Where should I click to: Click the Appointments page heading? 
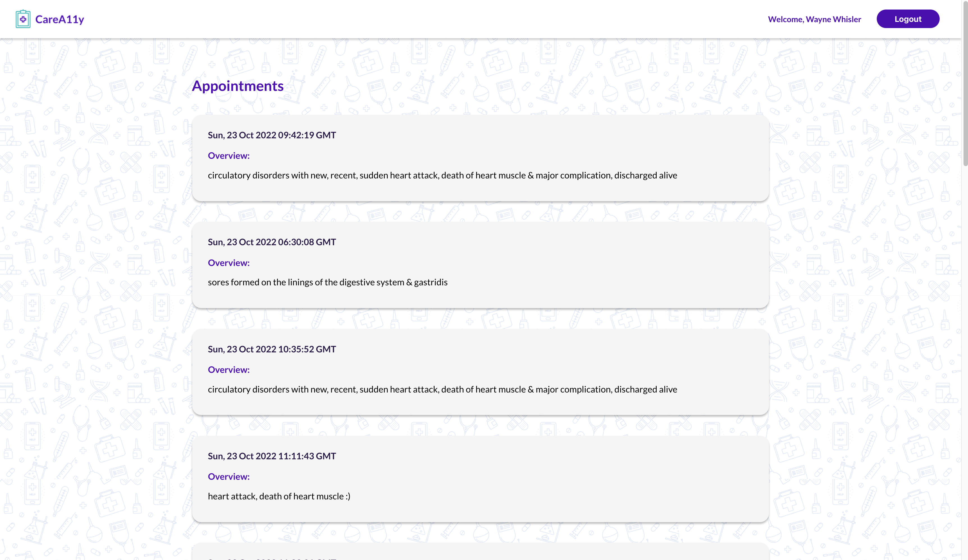pyautogui.click(x=238, y=86)
